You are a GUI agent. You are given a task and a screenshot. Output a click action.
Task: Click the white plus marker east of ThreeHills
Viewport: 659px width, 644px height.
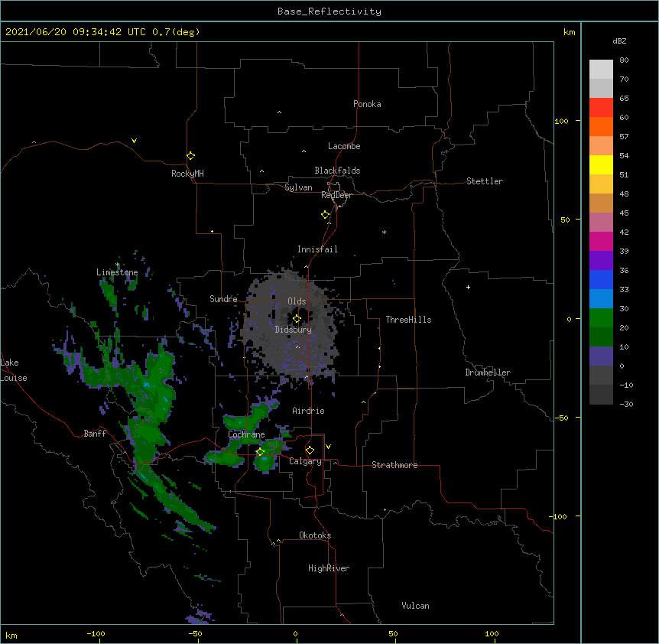(468, 287)
